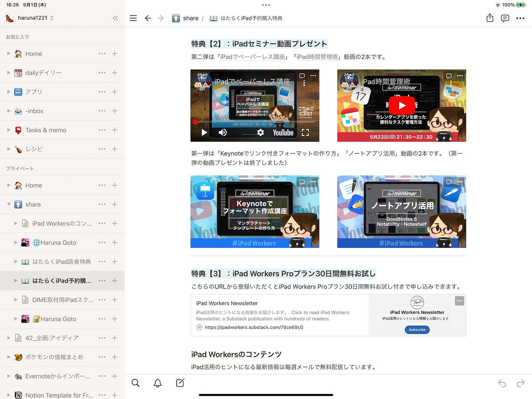532x399 pixels.
Task: Open workspace switcher haruna1221
Action: pos(30,18)
